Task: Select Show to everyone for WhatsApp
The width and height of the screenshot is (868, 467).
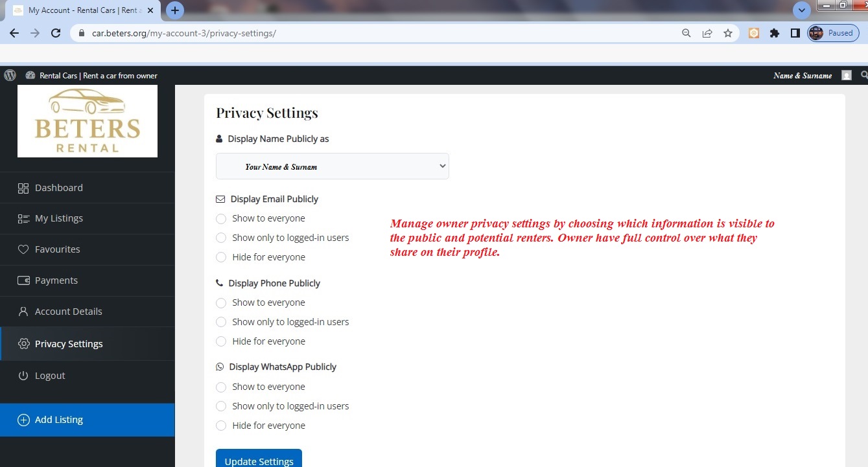Action: (x=221, y=387)
